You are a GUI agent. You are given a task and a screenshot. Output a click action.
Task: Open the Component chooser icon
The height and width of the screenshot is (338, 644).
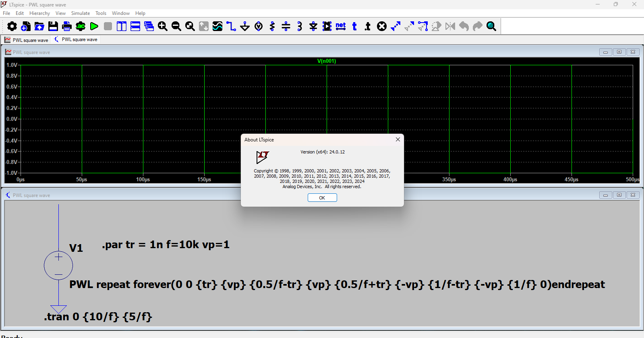(x=327, y=26)
